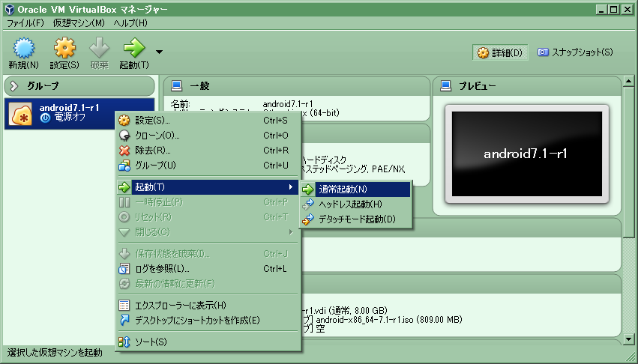The image size is (638, 364).
Task: Click the details pane scroll up arrow
Action: point(628,81)
